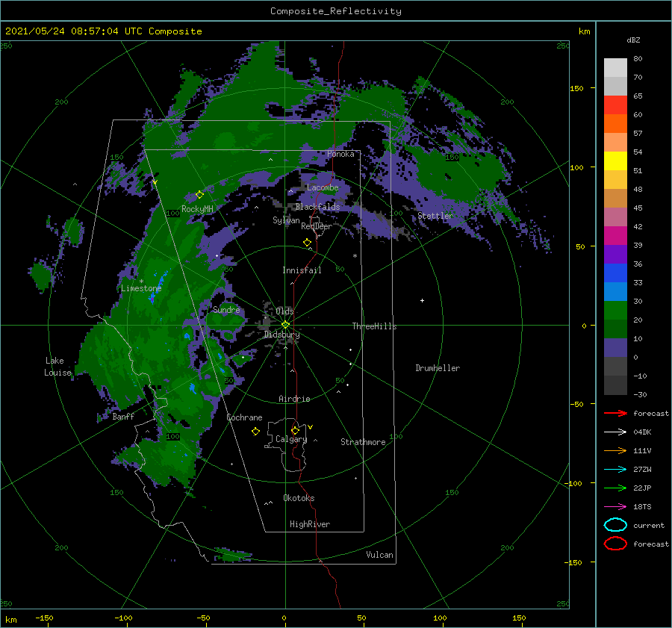
Task: Click the Blackfalds label
Action: pos(317,207)
